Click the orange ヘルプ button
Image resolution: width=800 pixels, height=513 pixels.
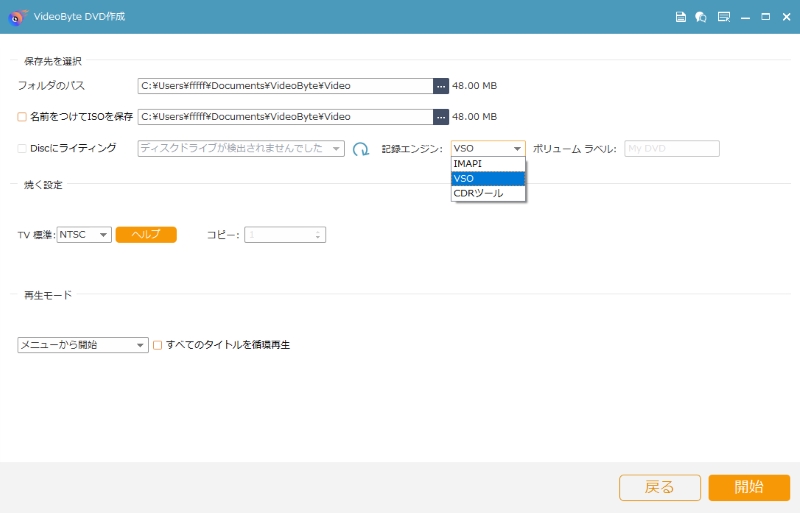coord(146,234)
